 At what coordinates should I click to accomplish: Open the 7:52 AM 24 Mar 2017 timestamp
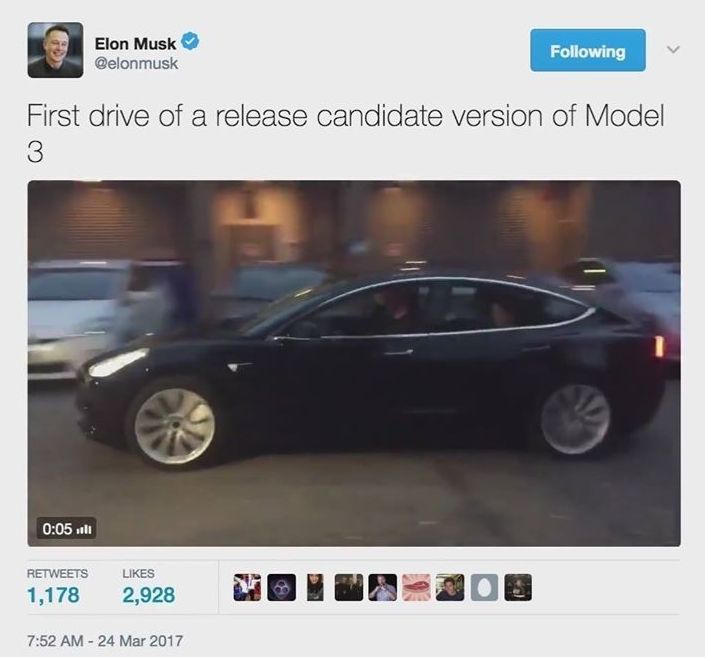[105, 640]
